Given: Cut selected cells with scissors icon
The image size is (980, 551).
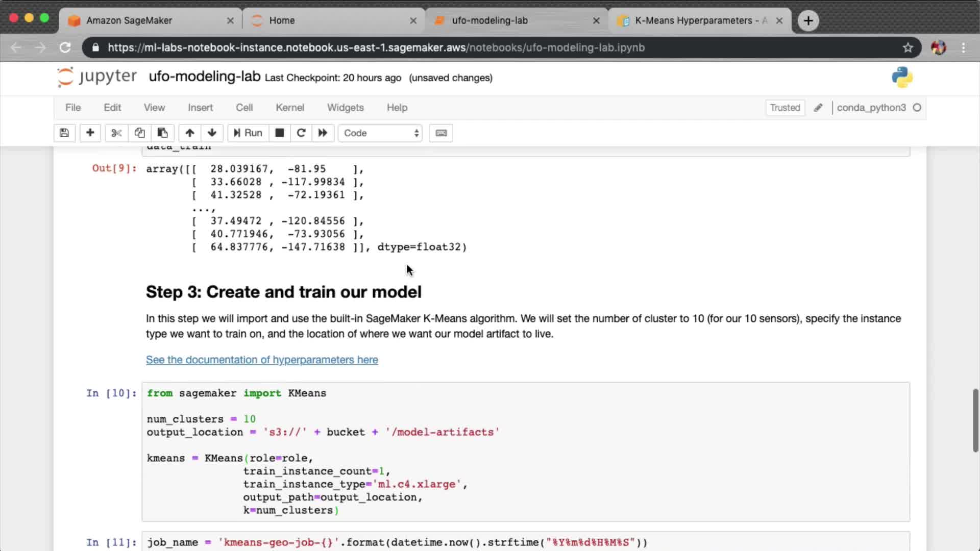Looking at the screenshot, I should pyautogui.click(x=116, y=133).
